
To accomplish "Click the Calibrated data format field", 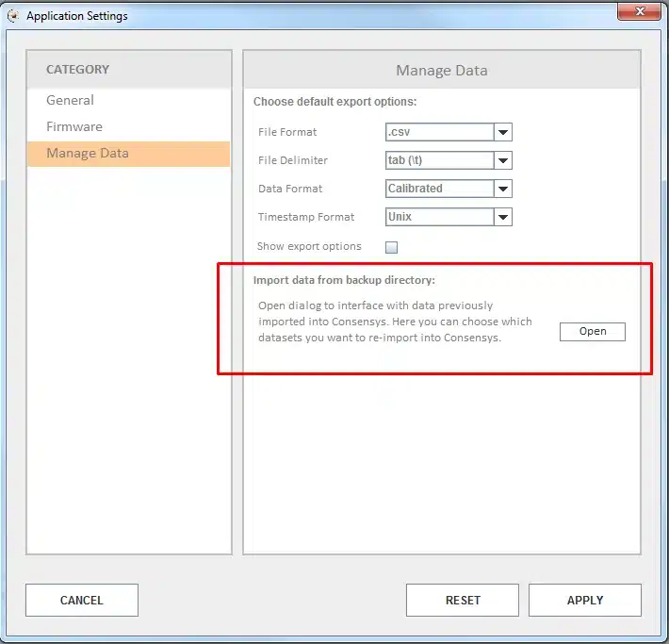I will point(440,189).
